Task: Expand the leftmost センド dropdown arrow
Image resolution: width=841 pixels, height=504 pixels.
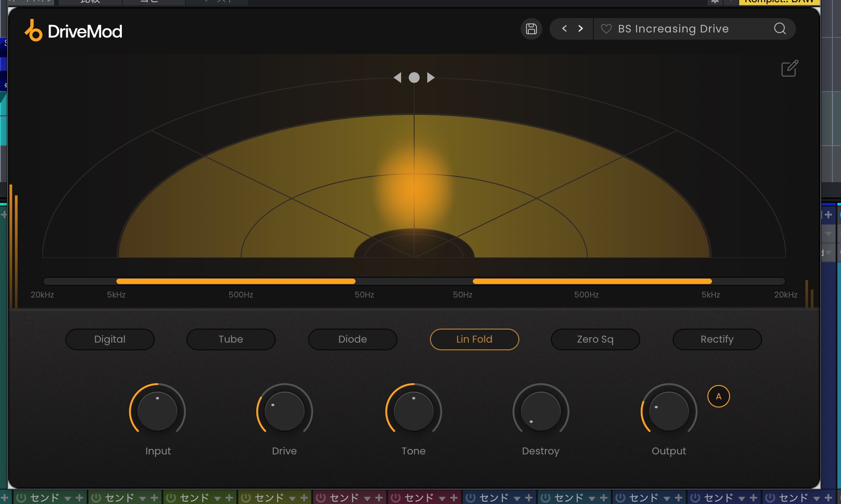Action: pyautogui.click(x=68, y=498)
